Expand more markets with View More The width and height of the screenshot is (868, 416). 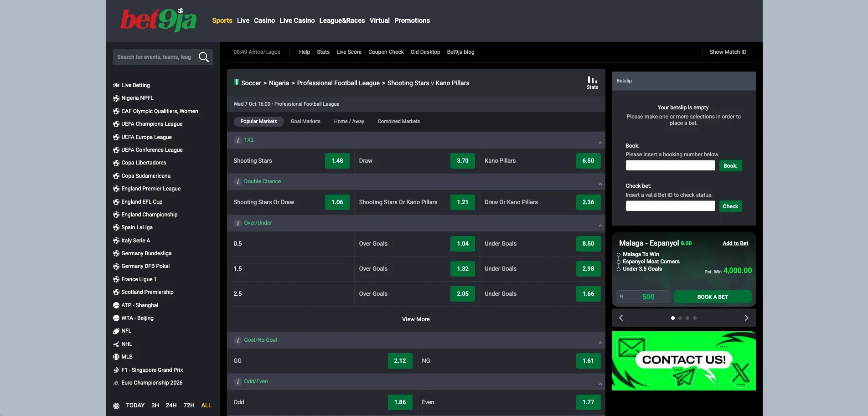point(416,319)
